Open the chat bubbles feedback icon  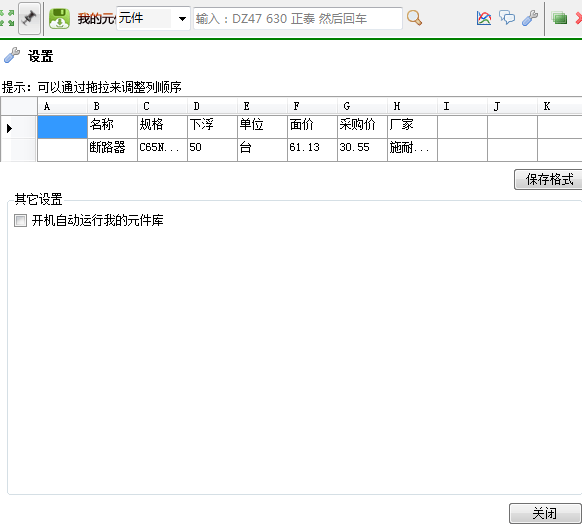tap(507, 18)
